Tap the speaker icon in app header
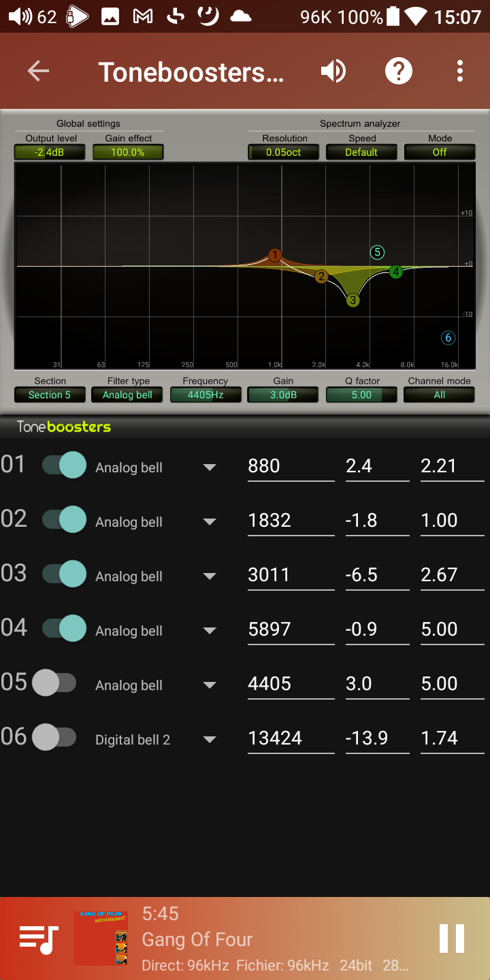Image resolution: width=490 pixels, height=980 pixels. (333, 71)
